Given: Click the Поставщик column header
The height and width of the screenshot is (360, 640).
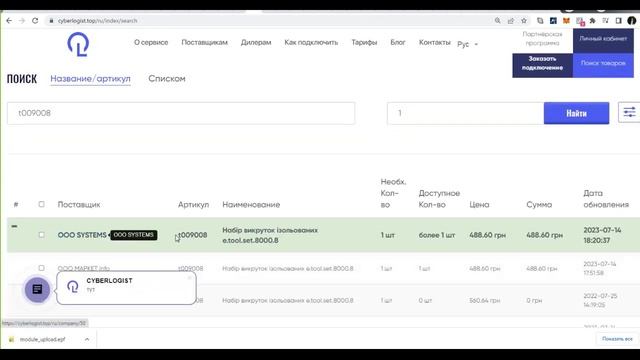Looking at the screenshot, I should (79, 204).
